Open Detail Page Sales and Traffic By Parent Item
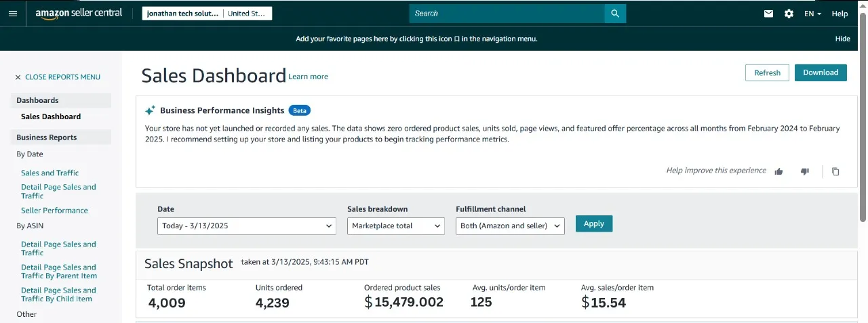 pyautogui.click(x=59, y=272)
